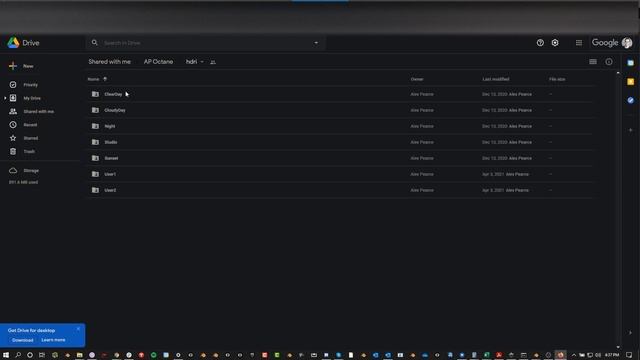
Task: Focus the Search in Drive field
Action: pyautogui.click(x=206, y=43)
